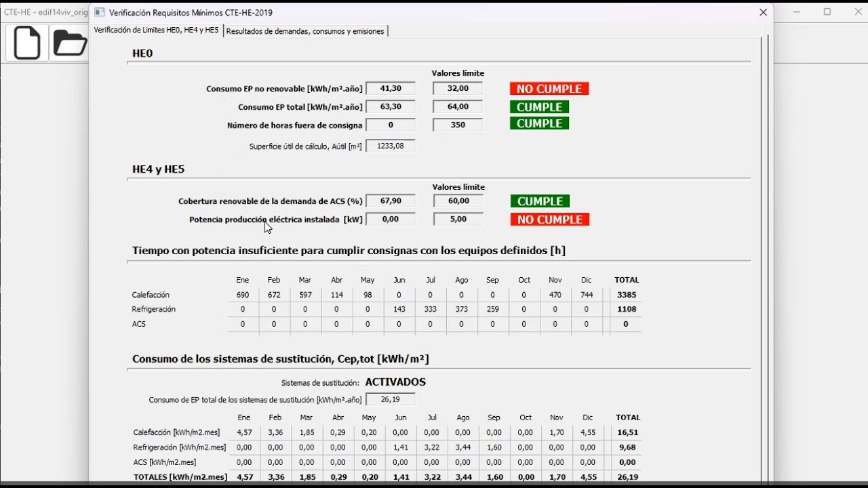Click Calefacción December hours value 744
This screenshot has width=868, height=488.
click(587, 295)
